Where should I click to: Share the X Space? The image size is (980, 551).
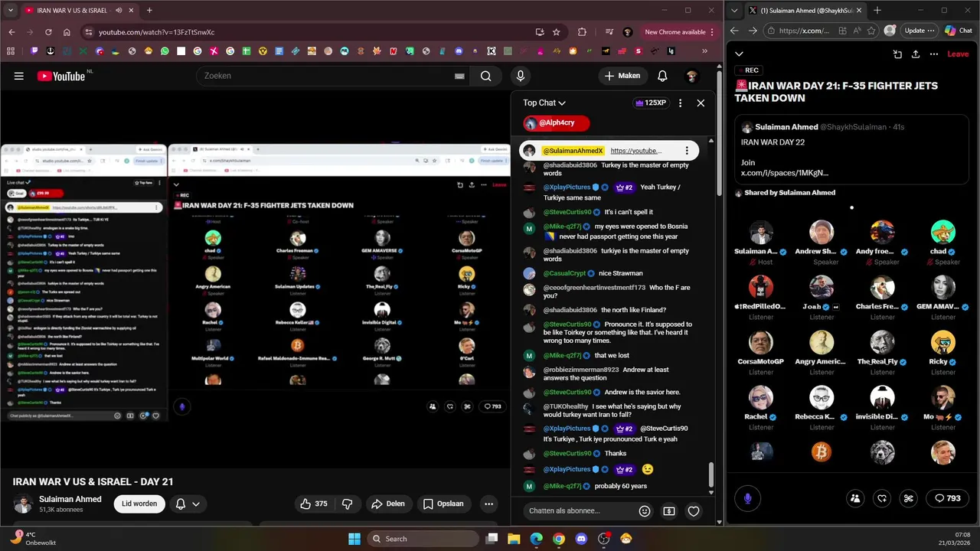point(916,54)
